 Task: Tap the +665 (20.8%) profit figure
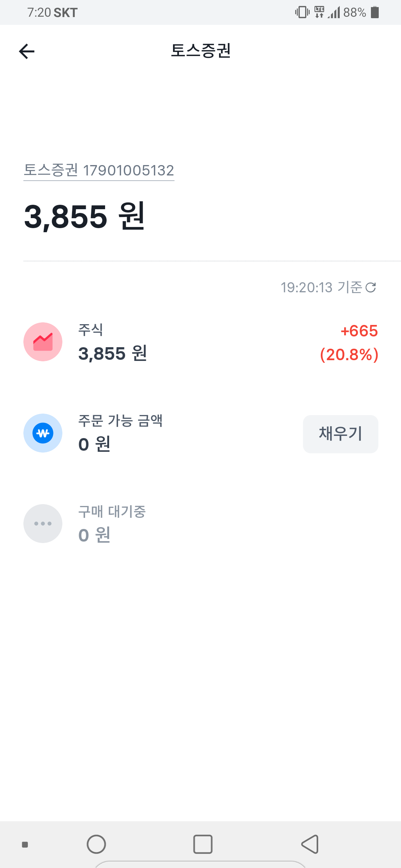[349, 343]
